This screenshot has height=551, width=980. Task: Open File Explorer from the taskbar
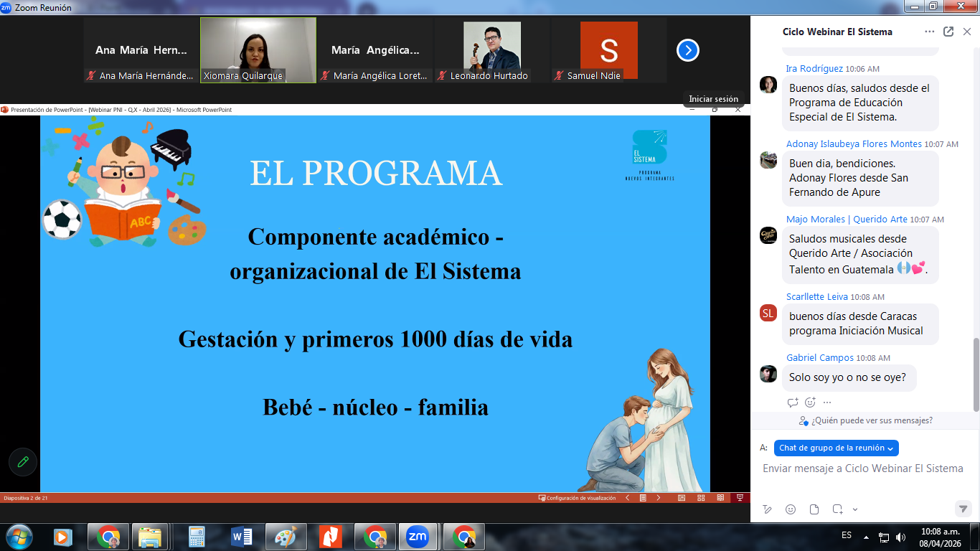pyautogui.click(x=150, y=537)
